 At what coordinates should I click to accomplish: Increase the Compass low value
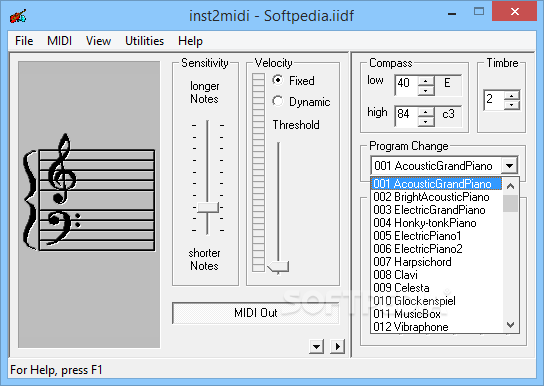426,81
